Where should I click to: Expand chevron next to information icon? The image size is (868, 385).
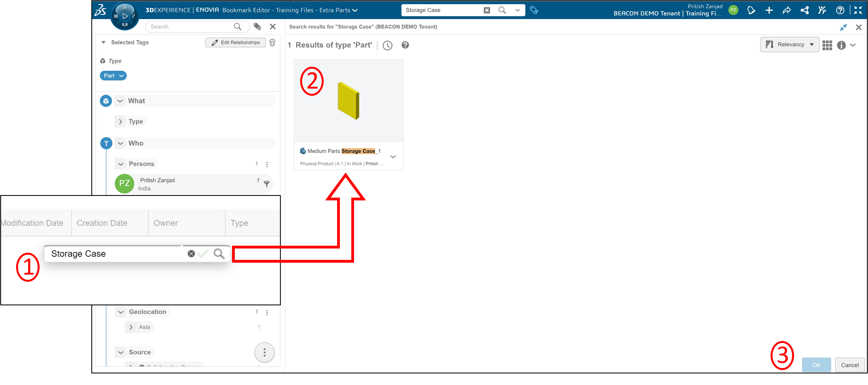point(853,45)
